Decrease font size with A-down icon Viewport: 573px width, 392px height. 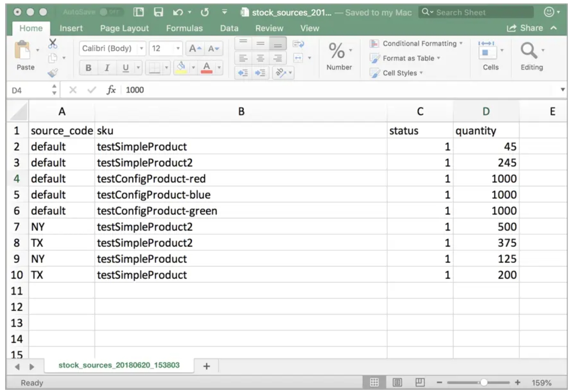click(214, 49)
